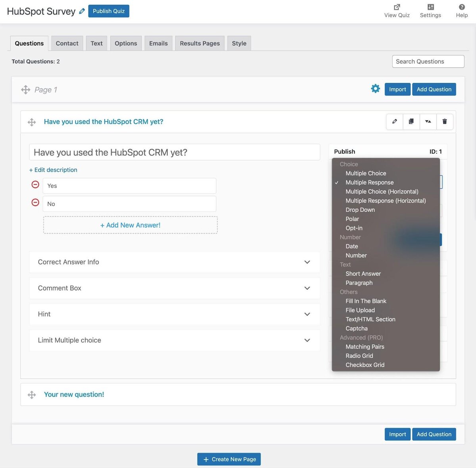Click + Edit description link
The height and width of the screenshot is (468, 476).
coord(53,170)
